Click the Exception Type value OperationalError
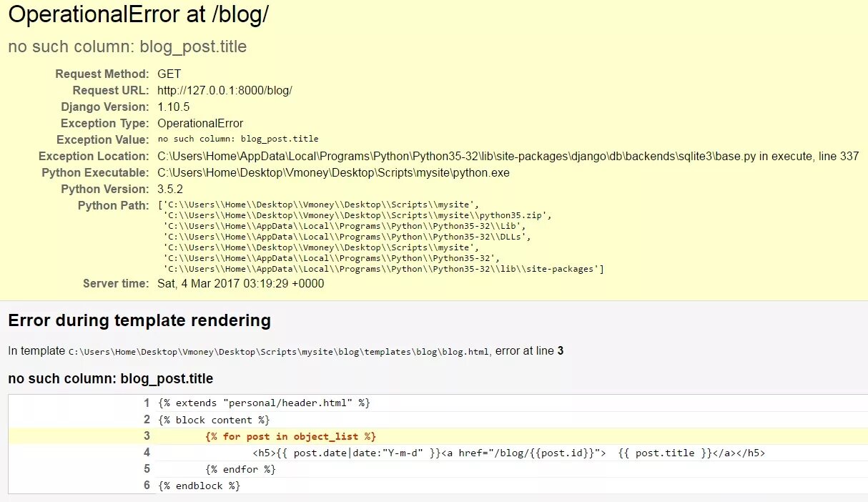The width and height of the screenshot is (868, 502). (200, 124)
